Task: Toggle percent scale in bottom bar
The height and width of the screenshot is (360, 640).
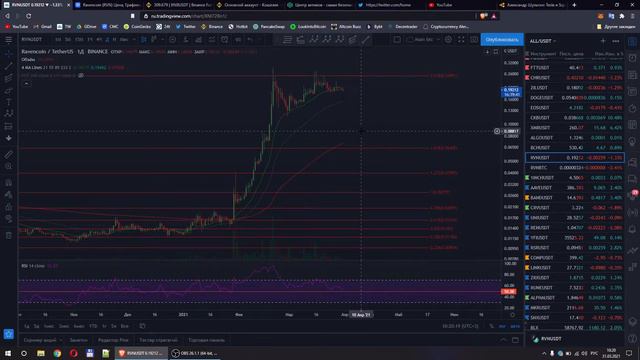Action: pos(491,326)
